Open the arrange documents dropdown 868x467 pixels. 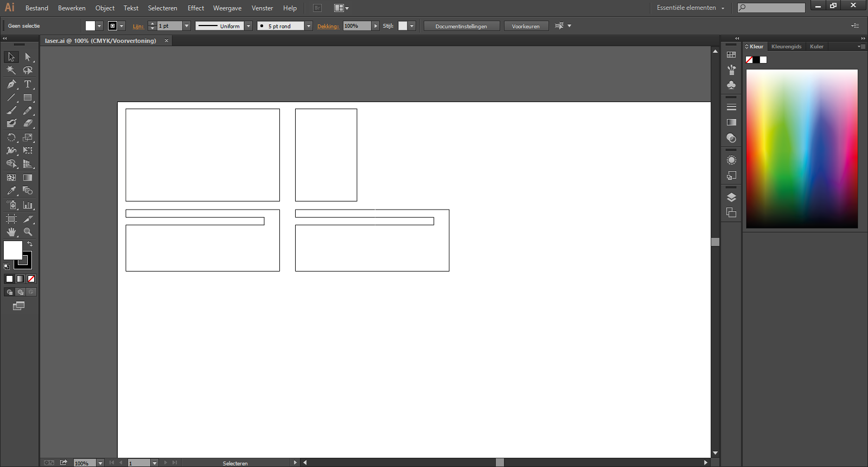[x=341, y=8]
